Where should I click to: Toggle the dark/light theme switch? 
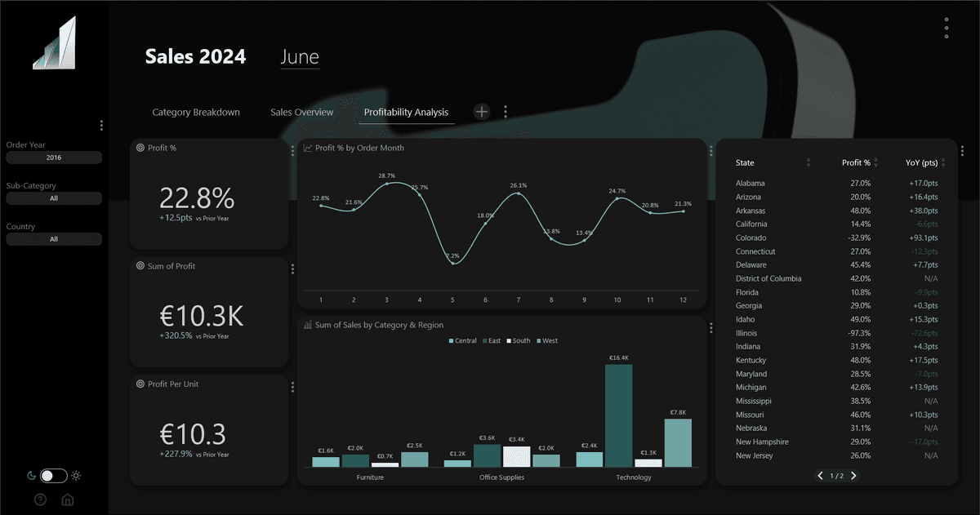pyautogui.click(x=53, y=476)
